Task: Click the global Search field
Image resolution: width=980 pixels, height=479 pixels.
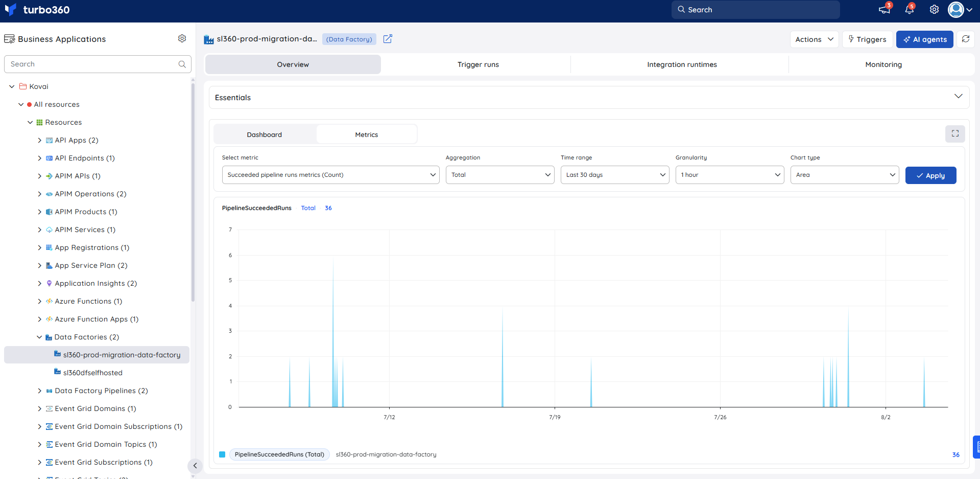Action: (x=755, y=10)
